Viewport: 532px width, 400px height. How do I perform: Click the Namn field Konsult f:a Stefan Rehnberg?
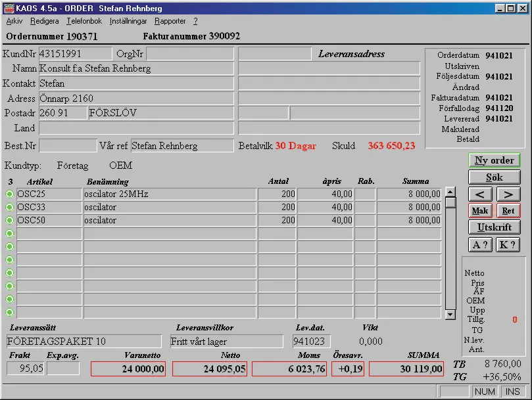click(x=136, y=68)
